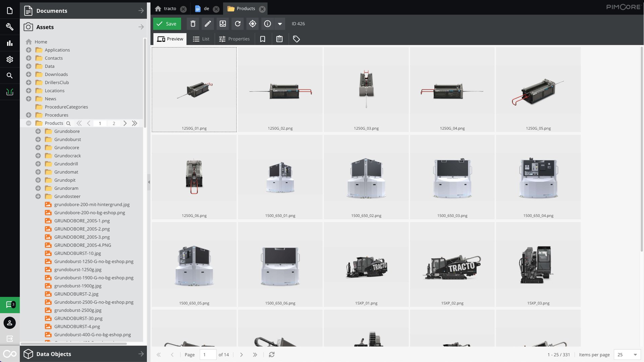Select the 15XP_02.png thumbnail

coord(452,264)
